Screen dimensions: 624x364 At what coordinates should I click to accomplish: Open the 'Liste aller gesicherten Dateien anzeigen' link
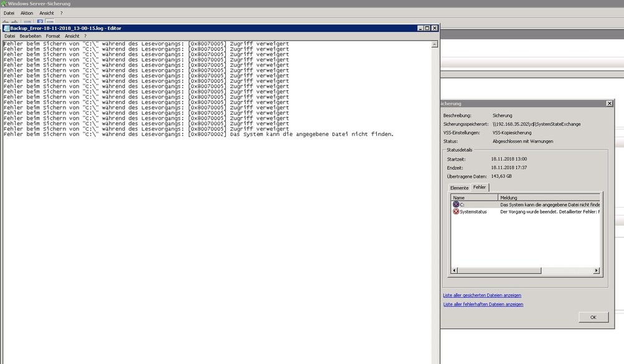(482, 295)
